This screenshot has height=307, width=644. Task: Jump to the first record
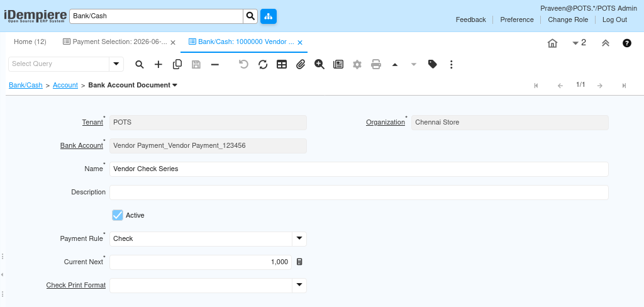(x=536, y=86)
